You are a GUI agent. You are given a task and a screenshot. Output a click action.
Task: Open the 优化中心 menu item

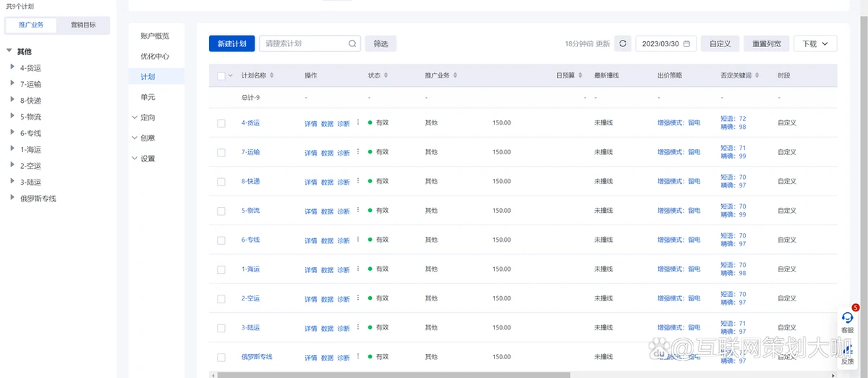[x=155, y=56]
